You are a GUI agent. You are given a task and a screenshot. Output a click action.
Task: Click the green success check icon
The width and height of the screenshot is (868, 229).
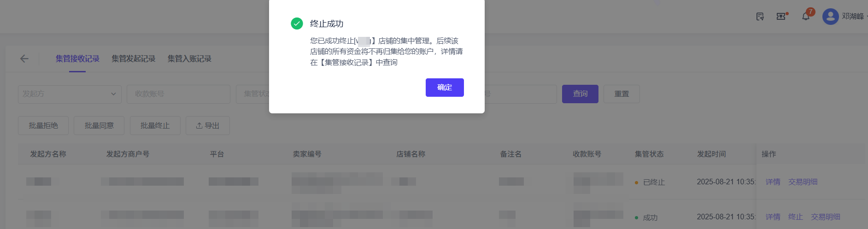point(297,23)
